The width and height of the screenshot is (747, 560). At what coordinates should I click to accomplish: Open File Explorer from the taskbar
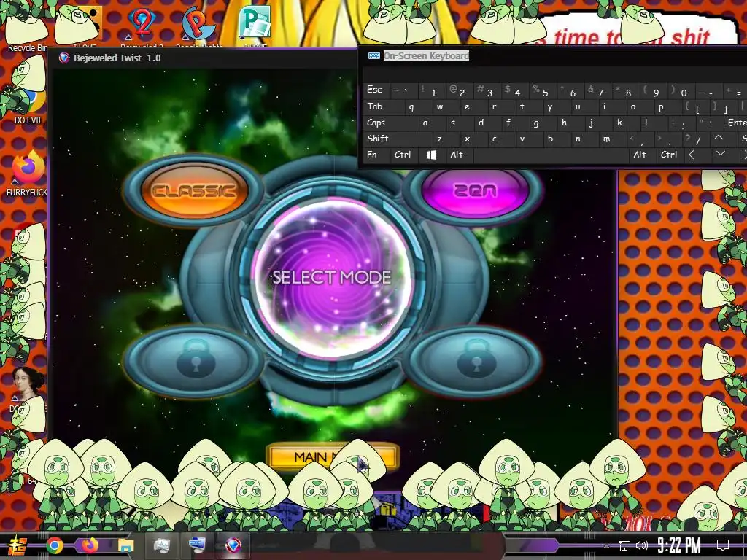pyautogui.click(x=125, y=545)
